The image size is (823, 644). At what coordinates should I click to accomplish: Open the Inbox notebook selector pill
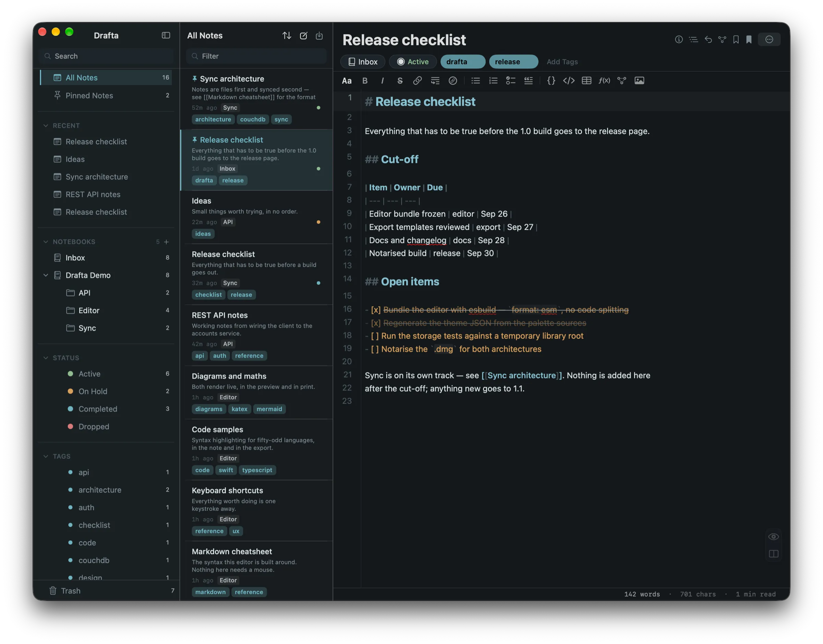[x=362, y=62]
